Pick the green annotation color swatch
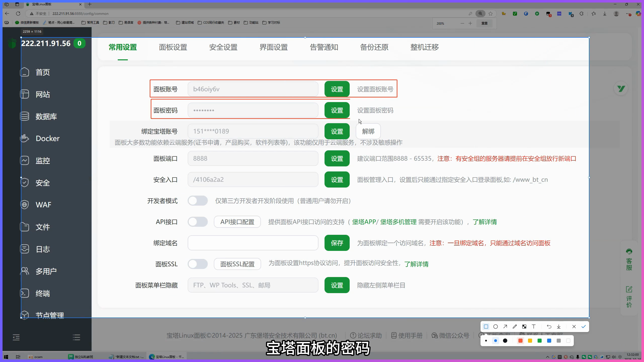 [x=539, y=341]
